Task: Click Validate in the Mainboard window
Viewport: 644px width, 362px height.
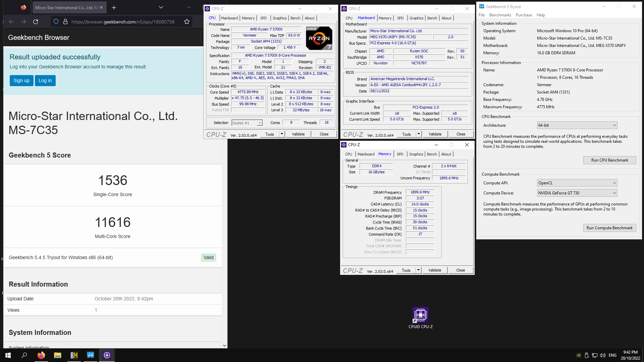Action: click(x=435, y=134)
